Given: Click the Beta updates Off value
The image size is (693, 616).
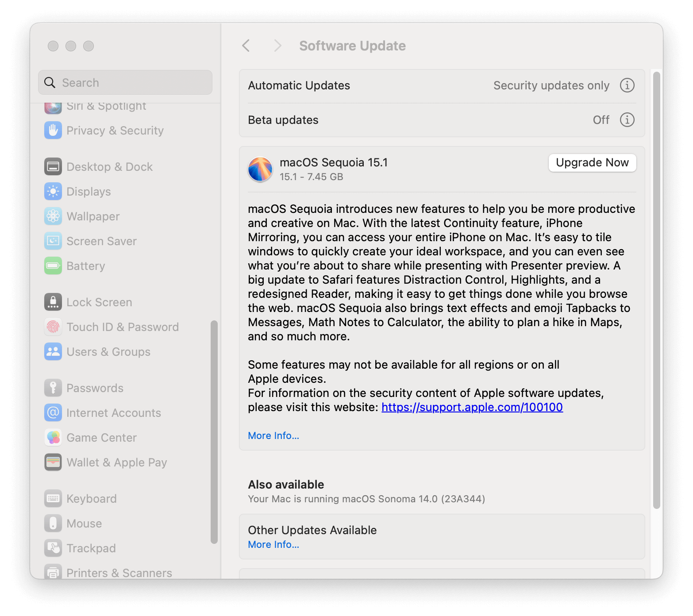Looking at the screenshot, I should tap(601, 120).
